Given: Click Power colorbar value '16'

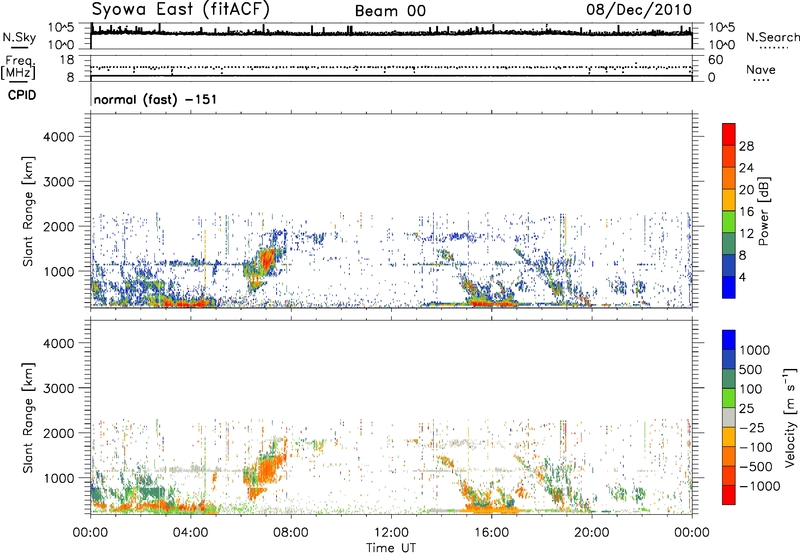Looking at the screenshot, I should tap(746, 212).
